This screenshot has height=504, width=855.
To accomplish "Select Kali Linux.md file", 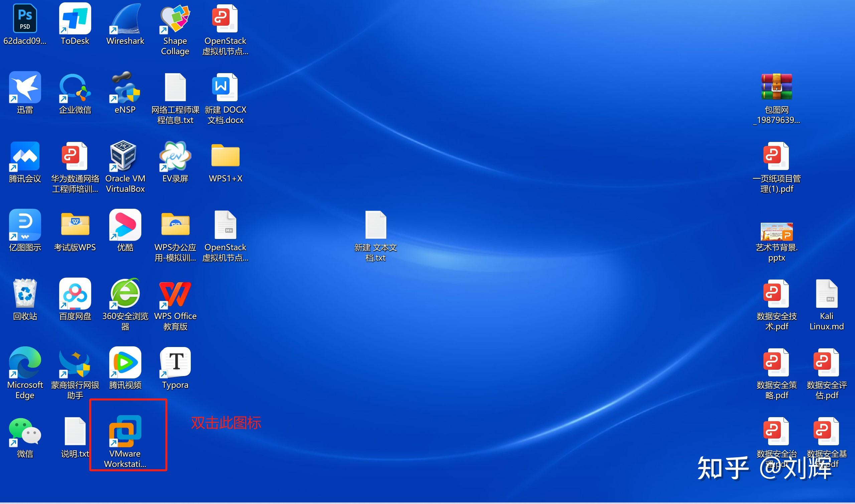I will [x=827, y=294].
